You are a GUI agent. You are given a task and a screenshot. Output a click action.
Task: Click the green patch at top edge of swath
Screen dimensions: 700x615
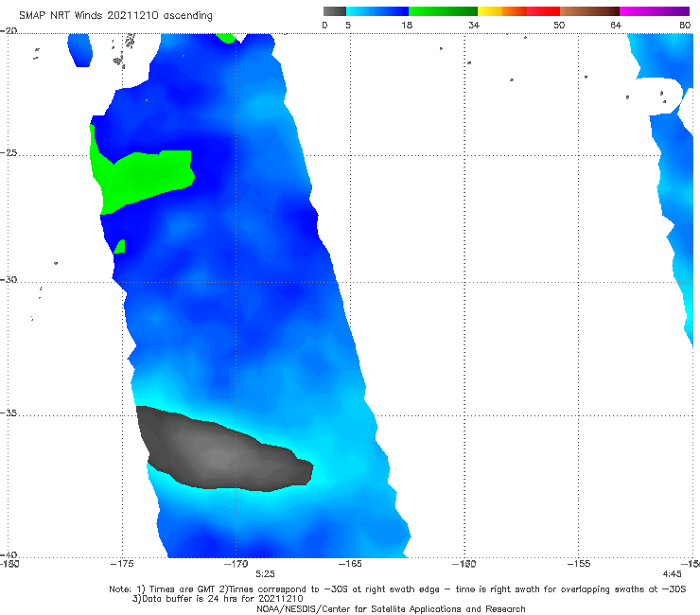click(226, 38)
